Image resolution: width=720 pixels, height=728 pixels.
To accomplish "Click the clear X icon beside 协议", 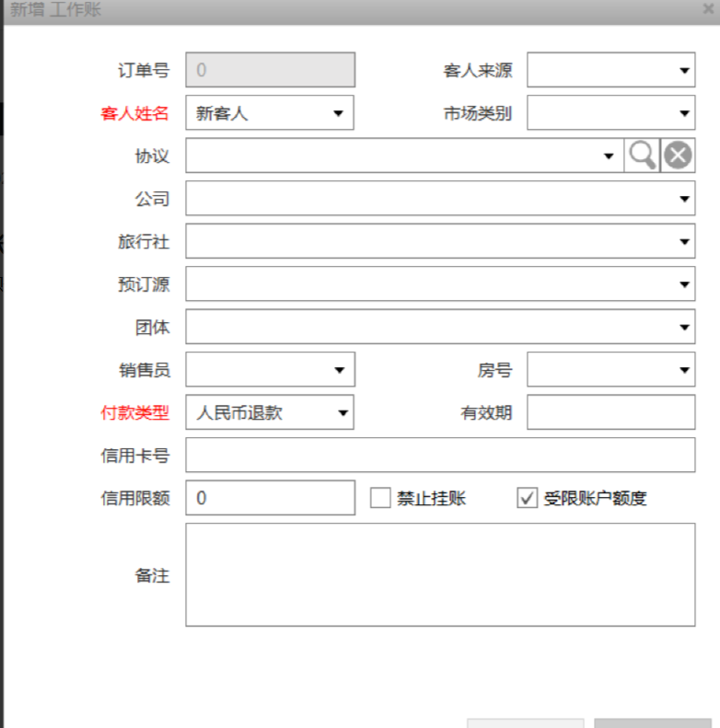I will point(678,156).
